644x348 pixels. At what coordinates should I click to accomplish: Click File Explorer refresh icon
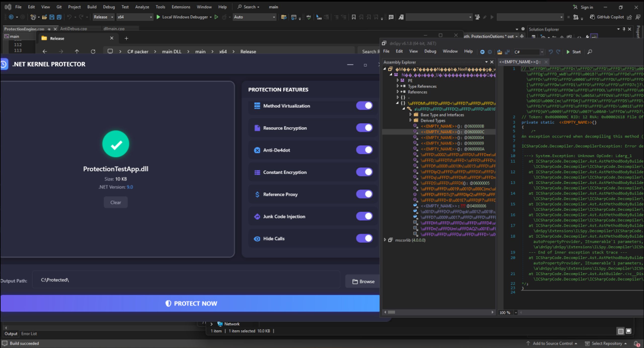pos(93,51)
